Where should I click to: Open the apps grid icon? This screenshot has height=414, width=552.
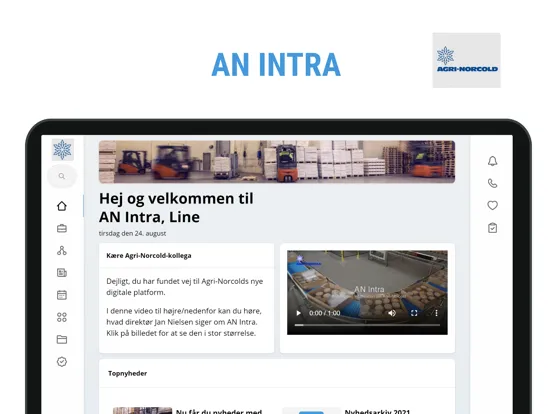[x=62, y=317]
